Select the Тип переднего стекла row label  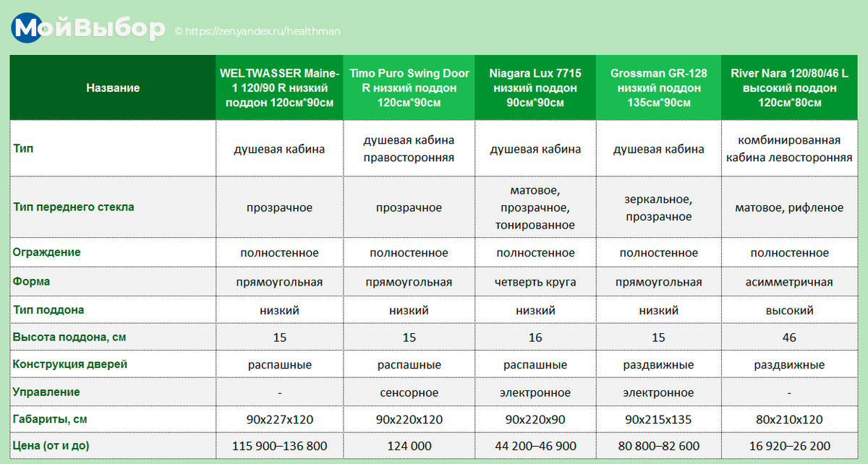pyautogui.click(x=74, y=207)
